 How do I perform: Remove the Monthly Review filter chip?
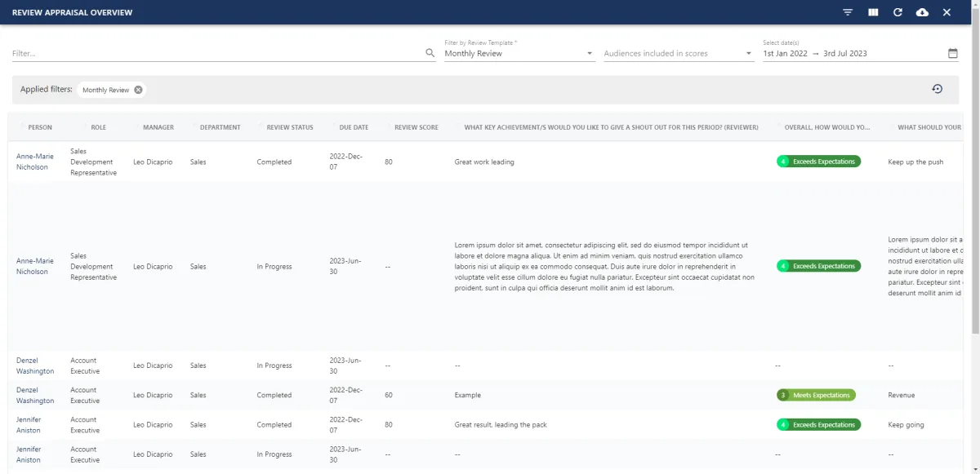(138, 90)
